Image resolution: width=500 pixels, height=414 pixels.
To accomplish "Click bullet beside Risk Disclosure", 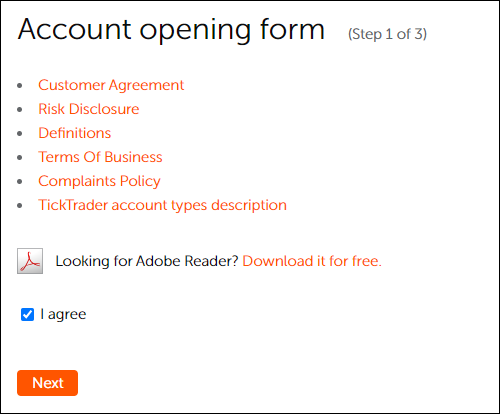I will 20,110.
